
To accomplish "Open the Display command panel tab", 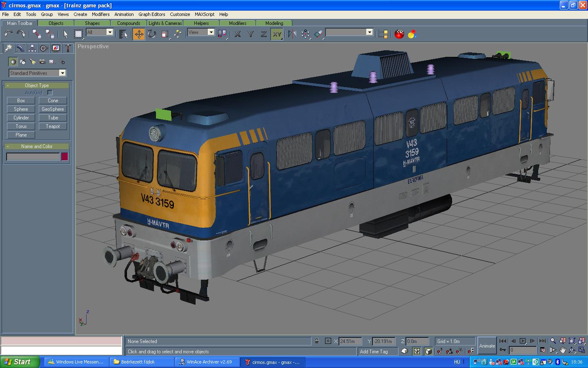I will [x=56, y=49].
